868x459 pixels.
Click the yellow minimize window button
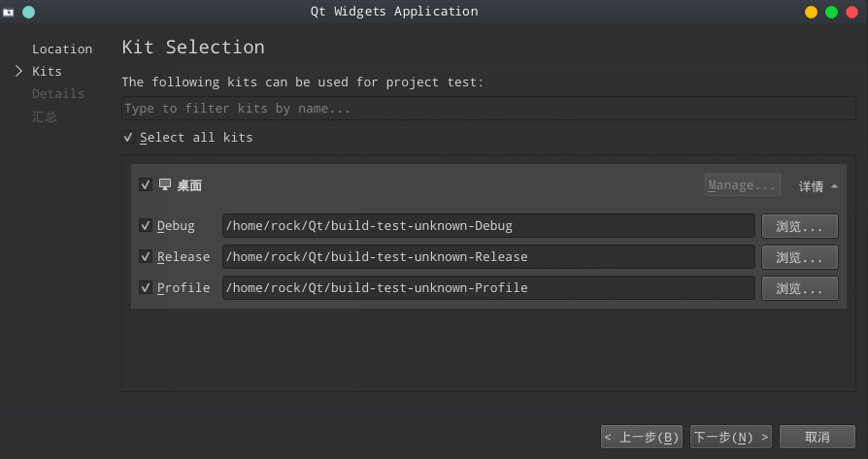coord(812,12)
